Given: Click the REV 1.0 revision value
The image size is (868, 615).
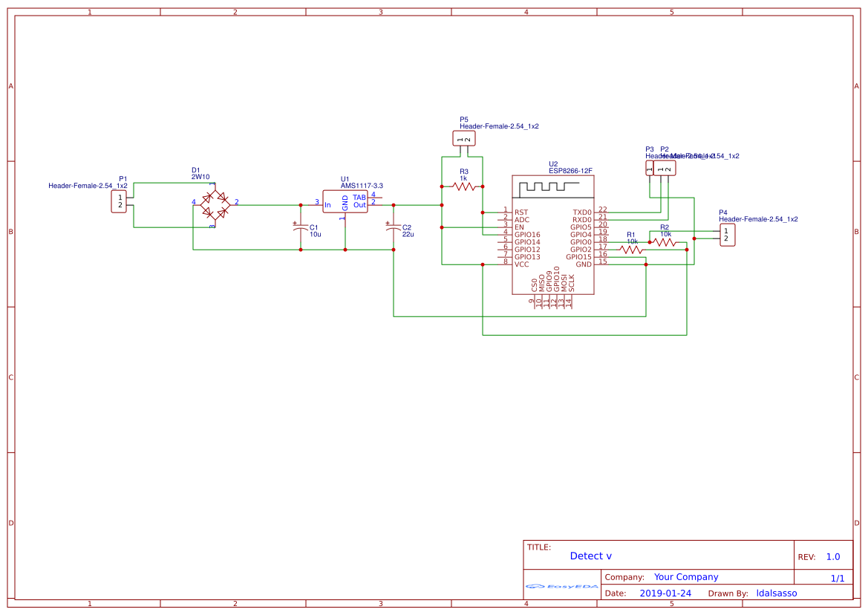Looking at the screenshot, I should point(832,556).
